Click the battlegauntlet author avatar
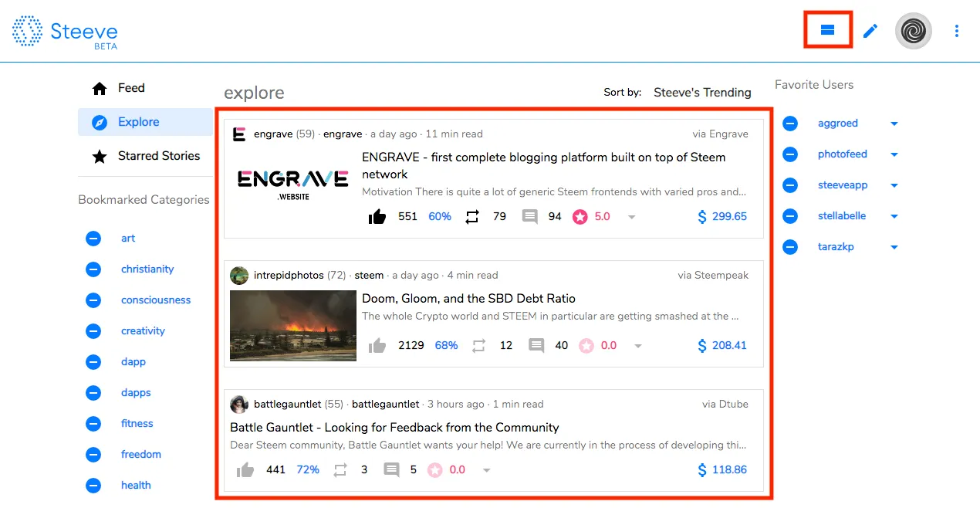Image resolution: width=980 pixels, height=508 pixels. (x=239, y=405)
